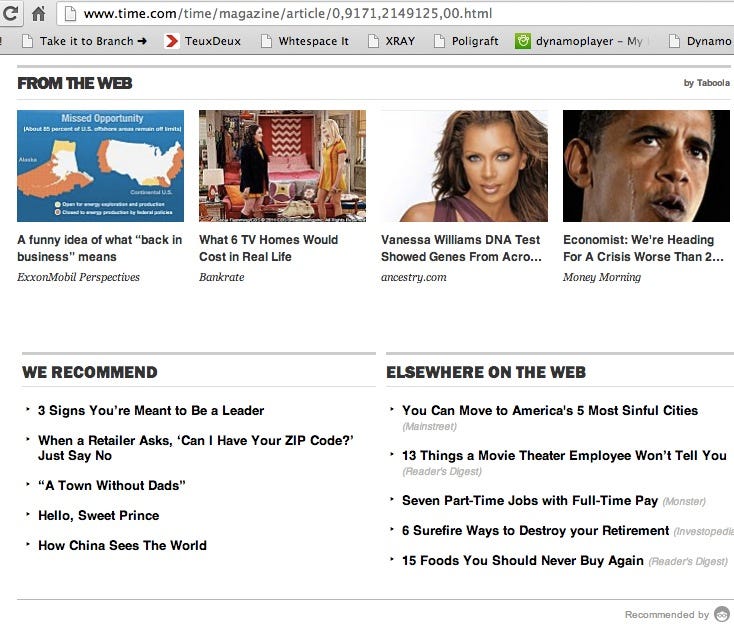
Task: Read 'A funny idea of what back in business means'
Action: [100, 248]
